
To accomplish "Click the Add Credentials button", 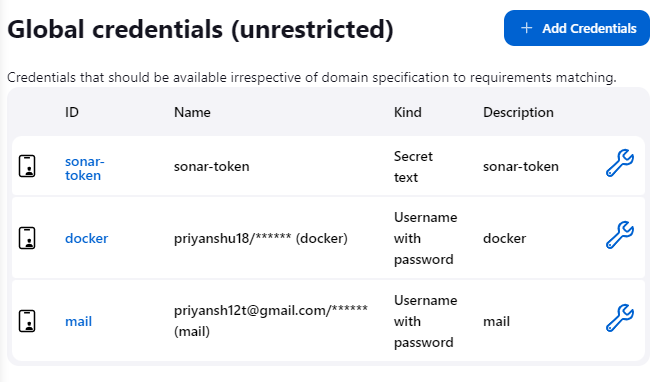I will [x=577, y=28].
